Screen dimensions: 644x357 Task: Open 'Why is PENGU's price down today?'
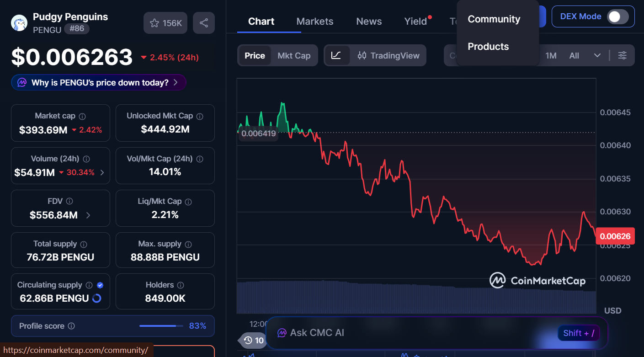[99, 83]
